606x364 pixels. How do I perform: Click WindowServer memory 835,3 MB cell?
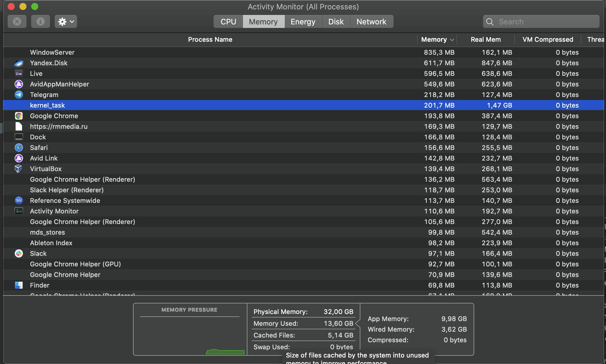click(x=439, y=52)
